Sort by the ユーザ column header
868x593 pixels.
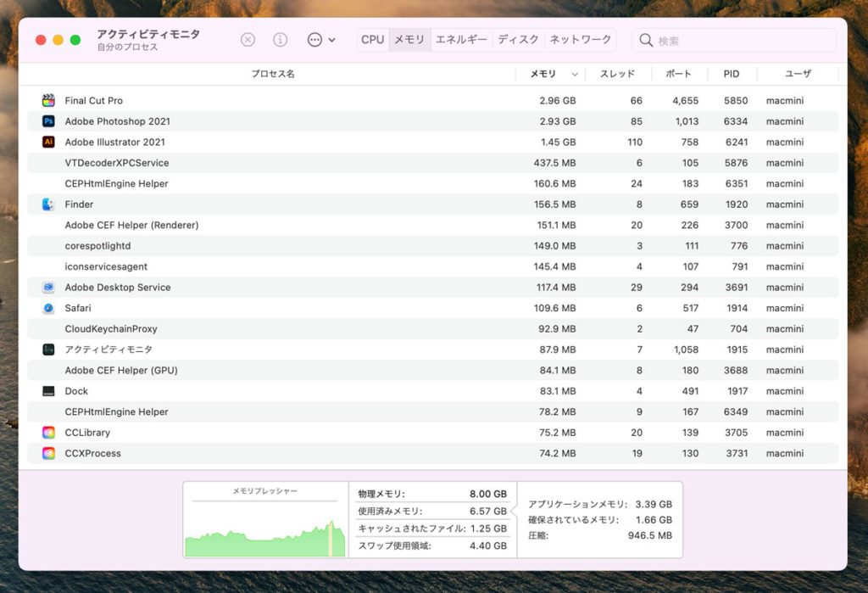(x=798, y=74)
